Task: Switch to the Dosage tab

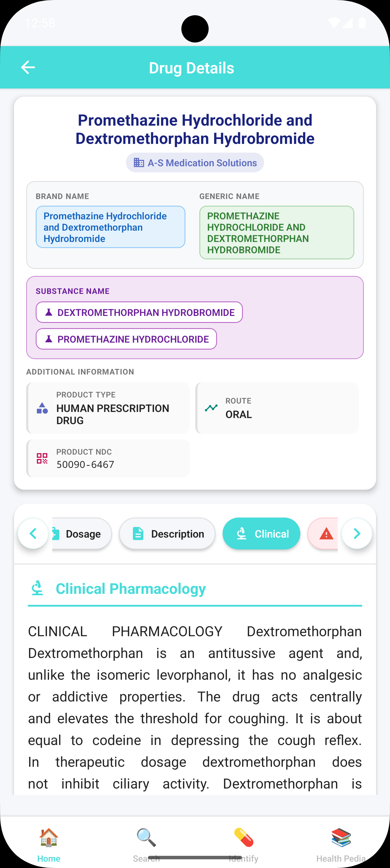Action: tap(82, 534)
